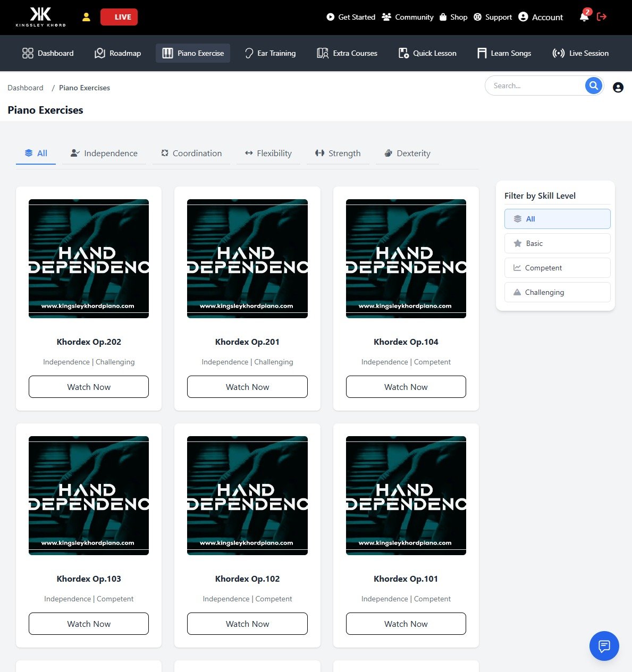Viewport: 632px width, 672px height.
Task: Switch to the Dexterity tab
Action: point(407,153)
